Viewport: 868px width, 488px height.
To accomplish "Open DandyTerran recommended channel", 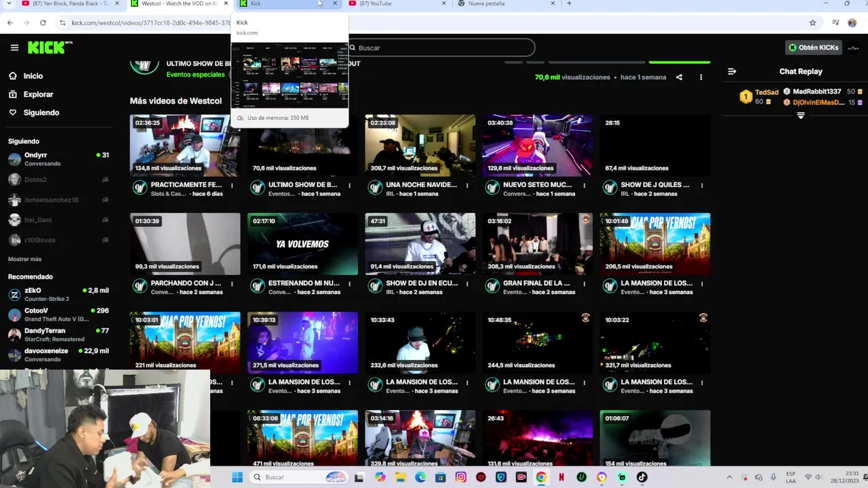I will click(x=58, y=335).
